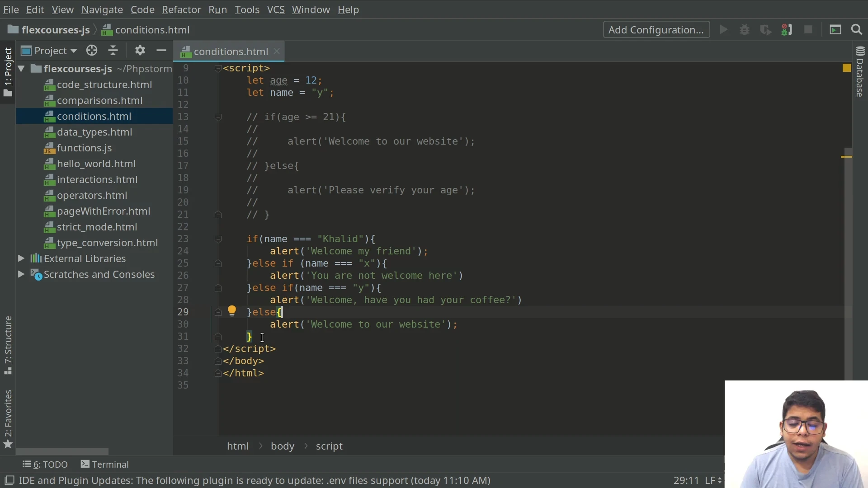
Task: Toggle the Z: Structure tool window
Action: coord(8,345)
